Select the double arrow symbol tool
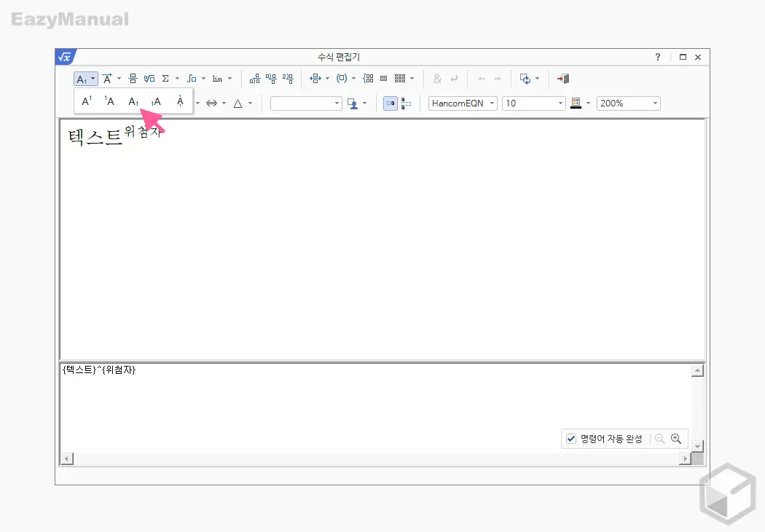 click(213, 103)
